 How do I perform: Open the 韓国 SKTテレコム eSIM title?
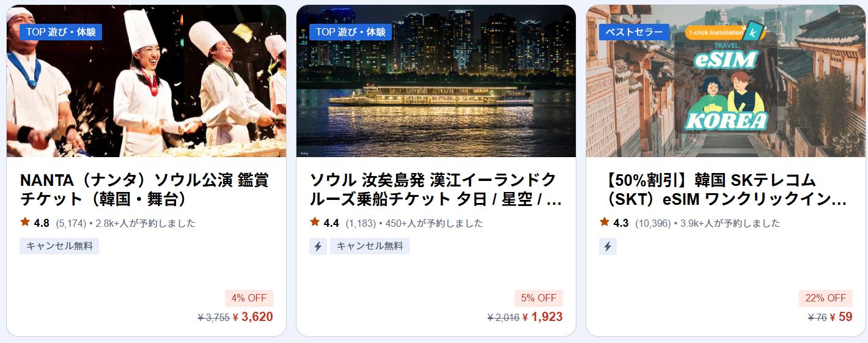(x=724, y=190)
